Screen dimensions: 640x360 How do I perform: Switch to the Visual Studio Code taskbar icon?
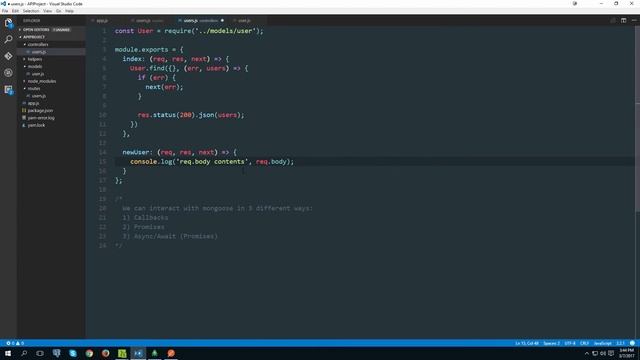(138, 353)
